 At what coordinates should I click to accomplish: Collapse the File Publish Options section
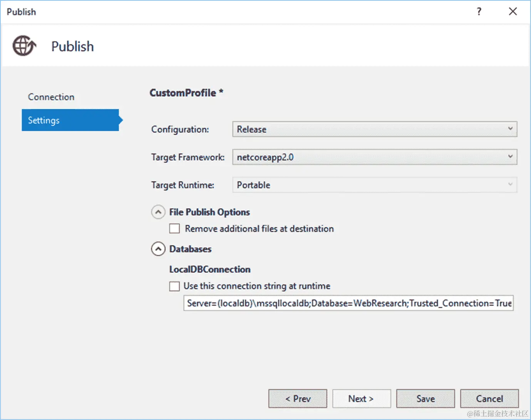pos(158,212)
